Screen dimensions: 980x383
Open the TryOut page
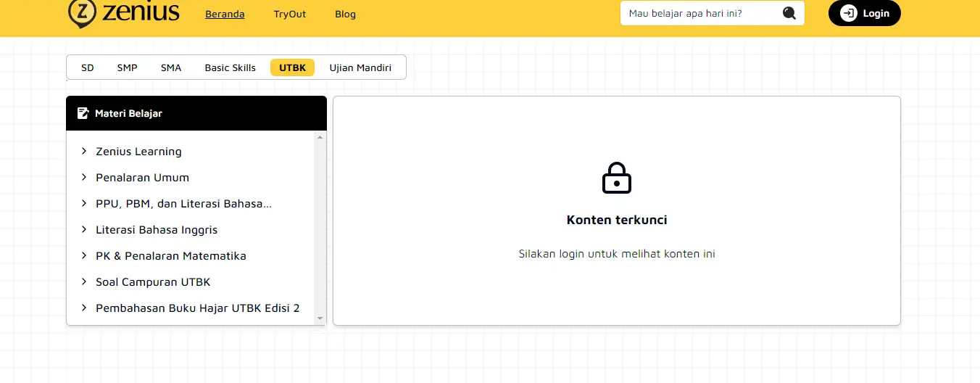coord(290,14)
